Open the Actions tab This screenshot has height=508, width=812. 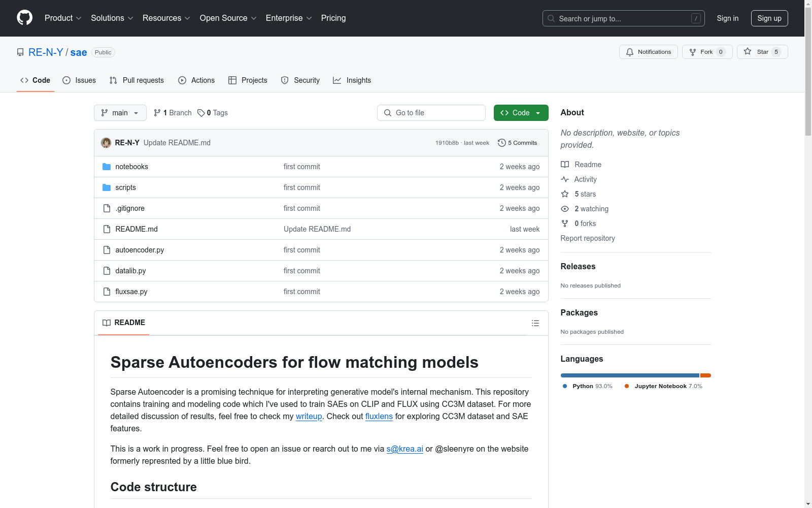point(196,80)
